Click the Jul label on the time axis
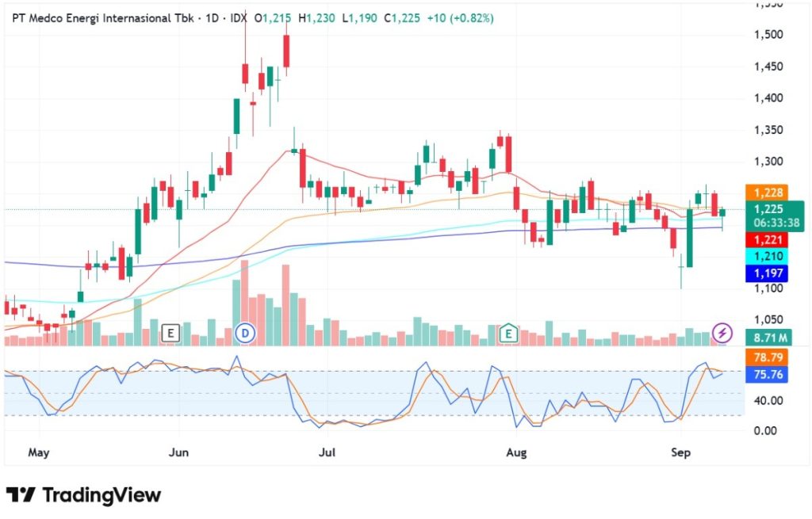Image resolution: width=812 pixels, height=519 pixels. click(327, 452)
